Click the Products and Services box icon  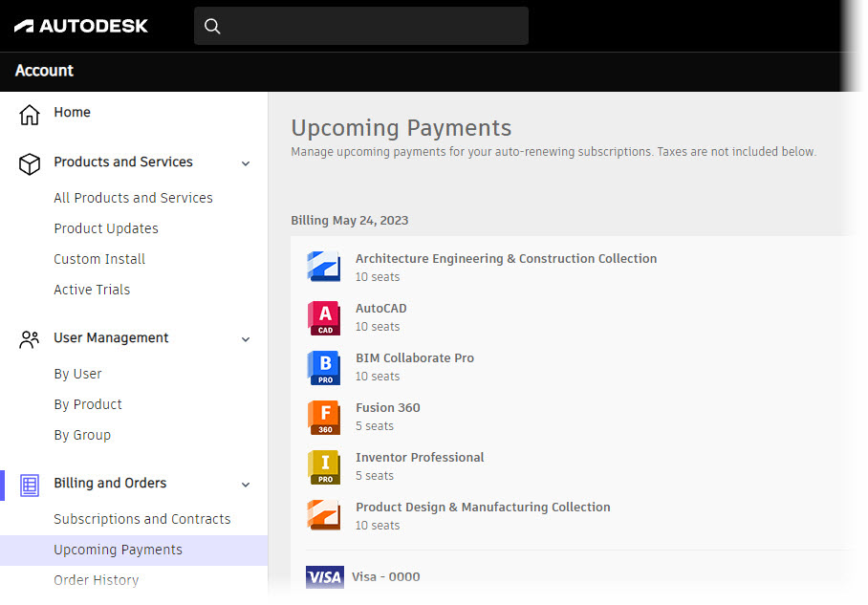click(29, 162)
